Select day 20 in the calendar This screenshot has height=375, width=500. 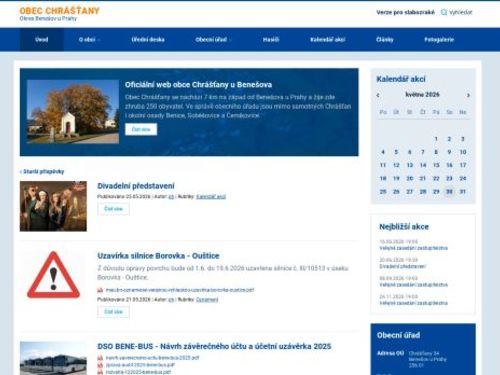pyautogui.click(x=410, y=178)
